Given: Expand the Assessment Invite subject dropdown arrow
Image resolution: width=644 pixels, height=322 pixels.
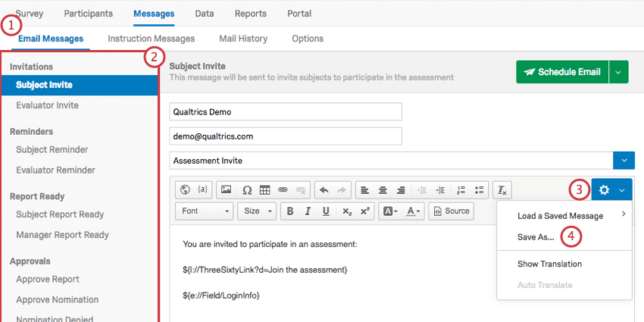Looking at the screenshot, I should [x=624, y=160].
